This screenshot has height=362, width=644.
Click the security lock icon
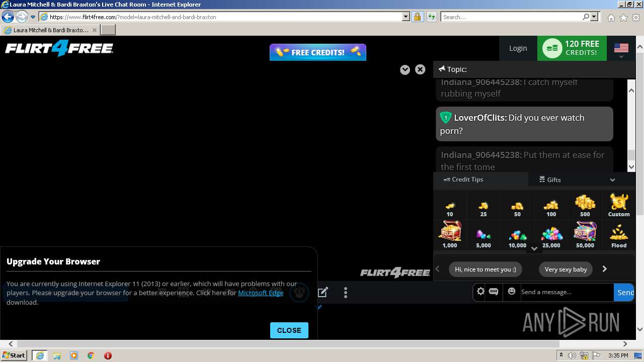coord(417,17)
